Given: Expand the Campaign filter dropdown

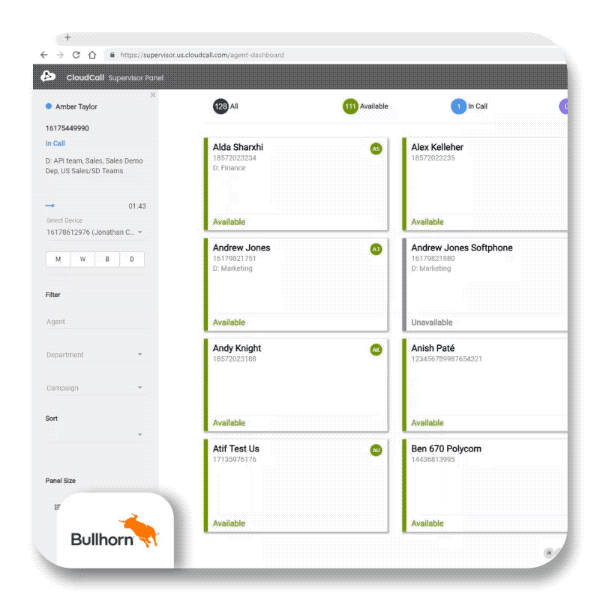Looking at the screenshot, I should click(x=95, y=388).
